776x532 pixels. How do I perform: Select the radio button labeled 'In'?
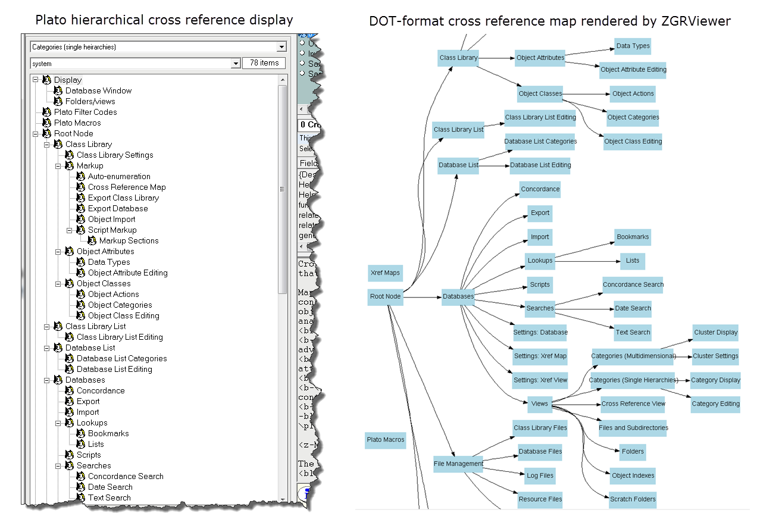point(302,53)
